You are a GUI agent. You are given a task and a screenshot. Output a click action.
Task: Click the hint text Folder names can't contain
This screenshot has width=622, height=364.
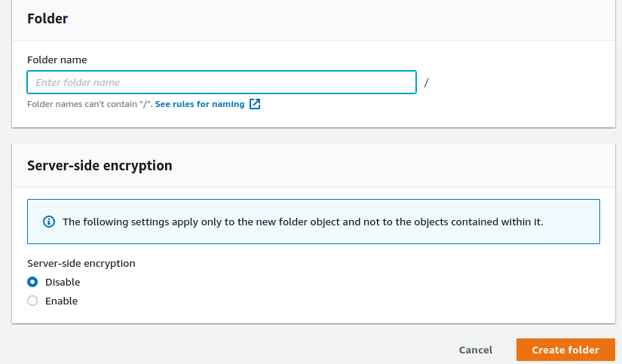(90, 104)
